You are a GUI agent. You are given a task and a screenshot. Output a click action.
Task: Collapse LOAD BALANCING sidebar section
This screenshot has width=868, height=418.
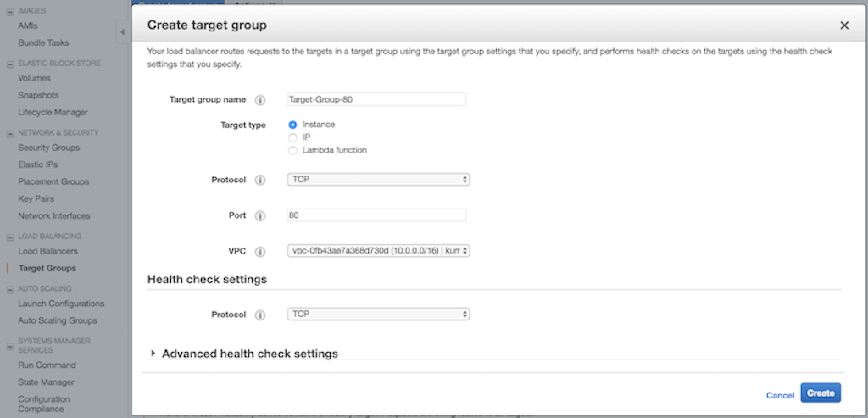10,237
